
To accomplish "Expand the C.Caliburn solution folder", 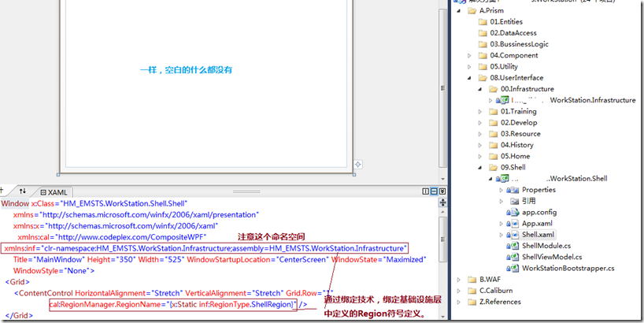I will (459, 291).
